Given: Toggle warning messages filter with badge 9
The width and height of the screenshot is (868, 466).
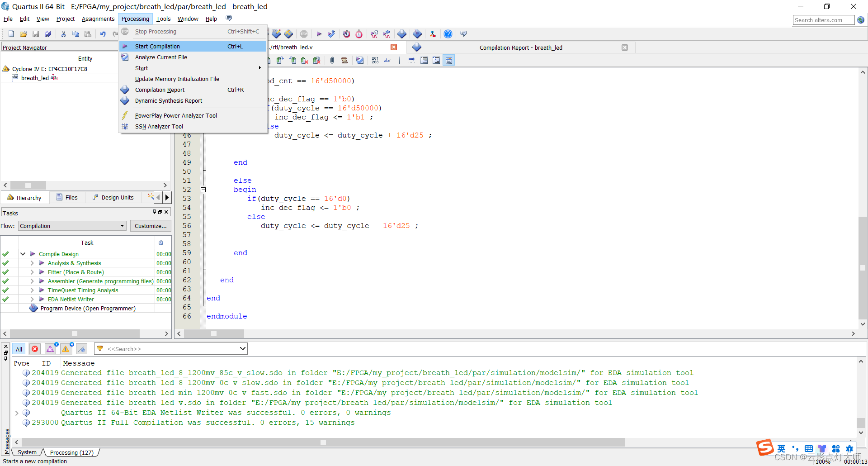Looking at the screenshot, I should (66, 349).
